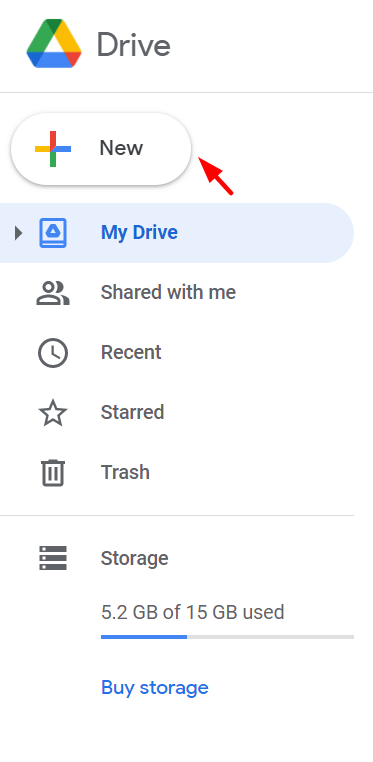This screenshot has height=762, width=373.
Task: Select the My Drive folder icon
Action: point(53,233)
